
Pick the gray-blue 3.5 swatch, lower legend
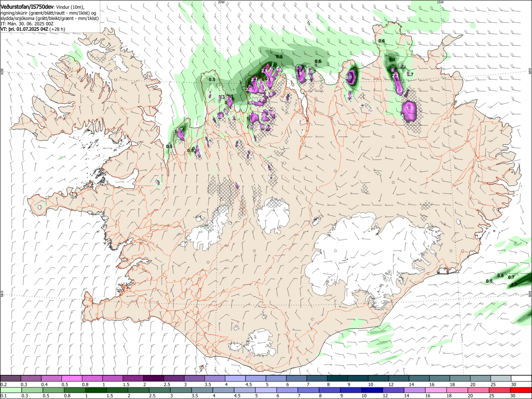pyautogui.click(x=202, y=390)
